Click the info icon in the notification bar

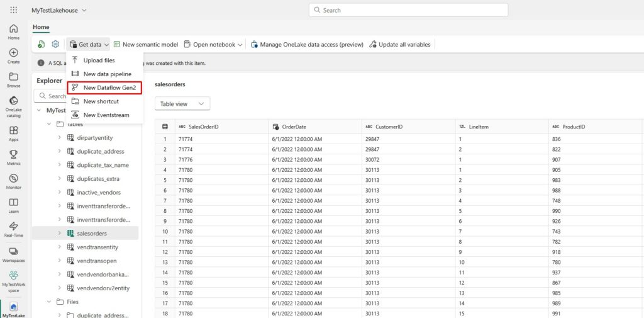pos(41,64)
